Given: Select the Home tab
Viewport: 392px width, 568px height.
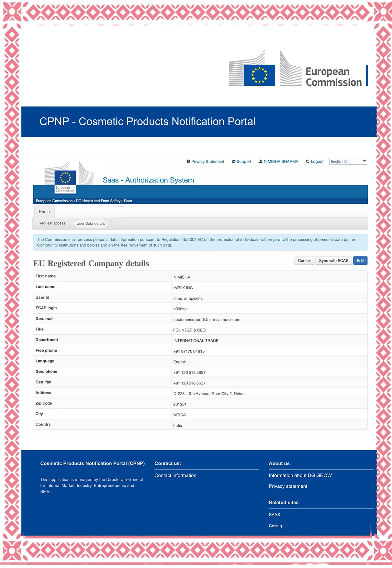Looking at the screenshot, I should click(x=44, y=212).
